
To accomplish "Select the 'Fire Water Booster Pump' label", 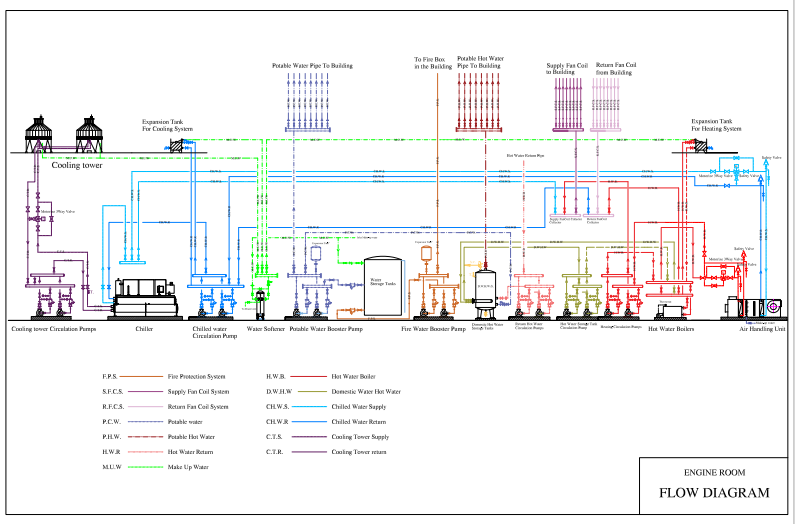I will (x=434, y=328).
